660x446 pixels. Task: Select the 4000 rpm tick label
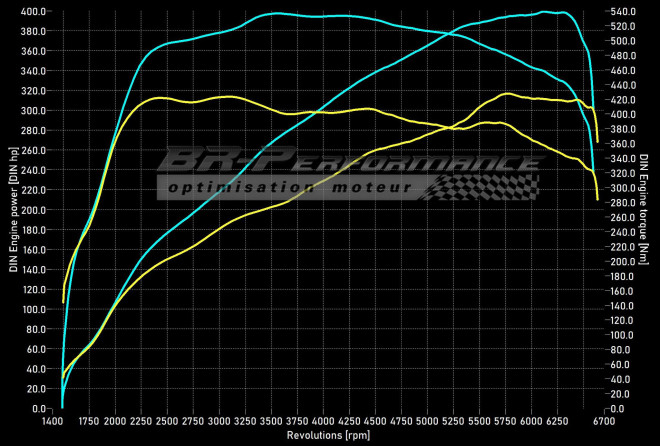click(324, 423)
